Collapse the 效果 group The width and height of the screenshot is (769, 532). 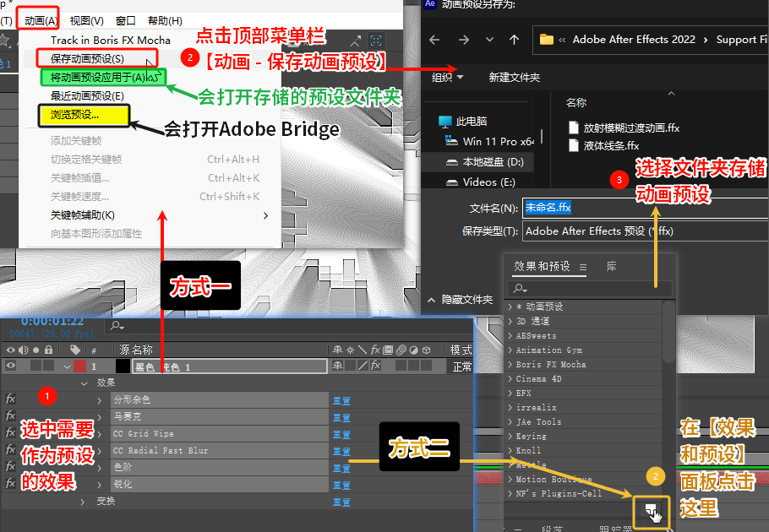[x=84, y=383]
